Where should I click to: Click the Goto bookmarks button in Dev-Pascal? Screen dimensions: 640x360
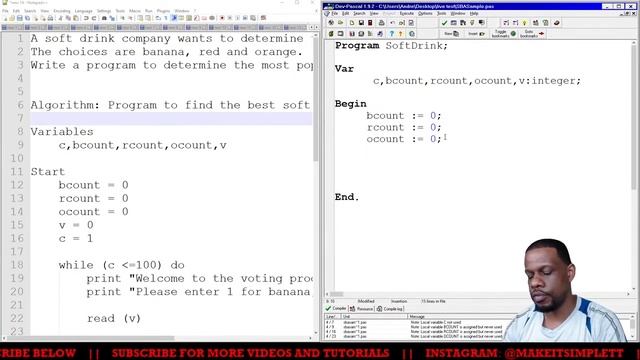532,33
